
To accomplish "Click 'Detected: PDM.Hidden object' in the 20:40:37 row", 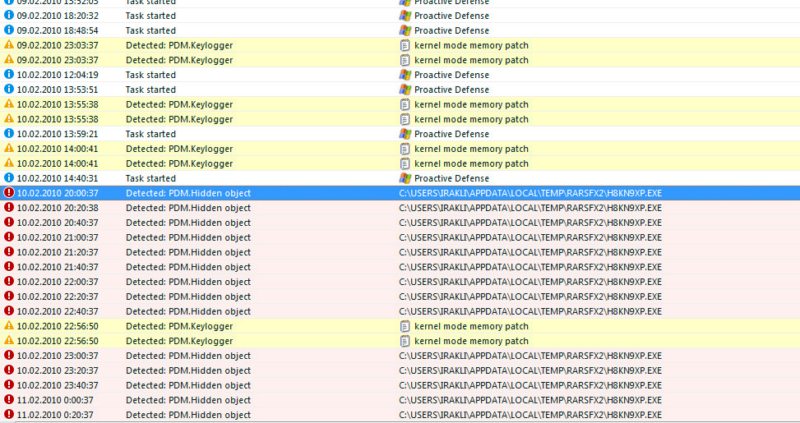I will pyautogui.click(x=188, y=223).
